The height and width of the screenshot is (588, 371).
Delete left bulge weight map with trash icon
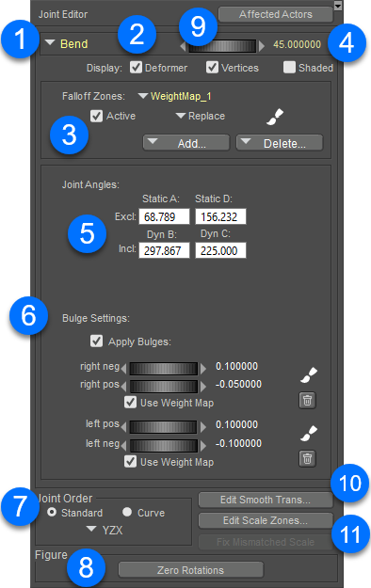coord(308,458)
